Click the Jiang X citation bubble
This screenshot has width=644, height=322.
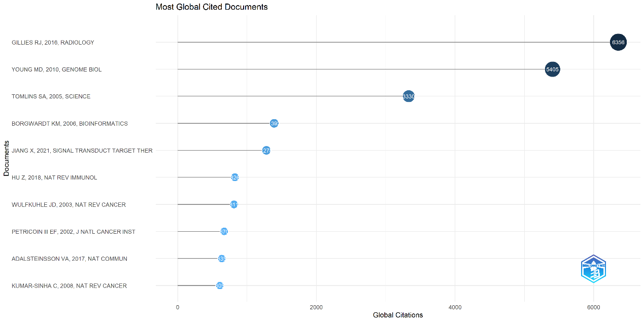[266, 151]
